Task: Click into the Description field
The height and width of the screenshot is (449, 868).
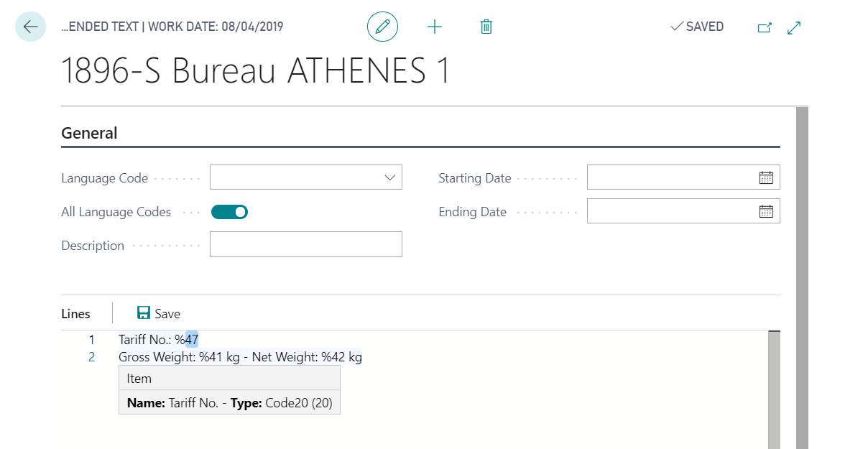Action: (305, 244)
